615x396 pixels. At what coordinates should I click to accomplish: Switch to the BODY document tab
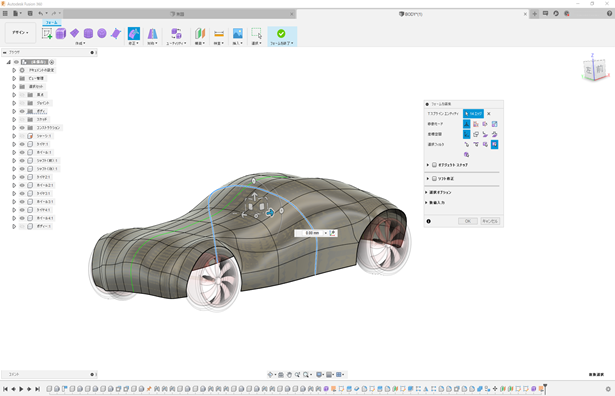[411, 14]
